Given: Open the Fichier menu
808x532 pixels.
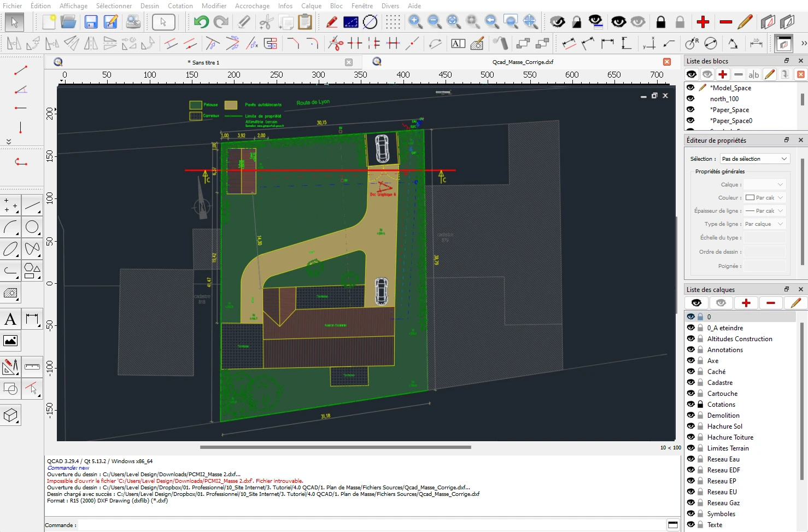Looking at the screenshot, I should (13, 6).
